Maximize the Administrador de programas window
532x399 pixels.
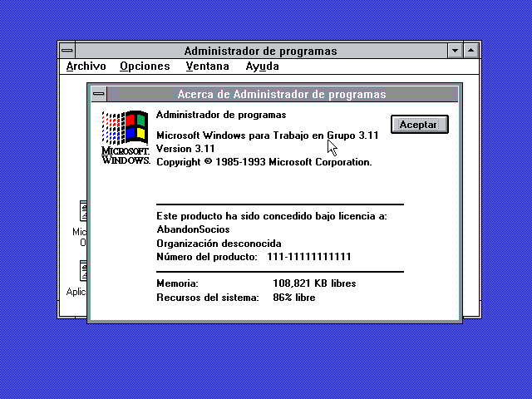[471, 51]
